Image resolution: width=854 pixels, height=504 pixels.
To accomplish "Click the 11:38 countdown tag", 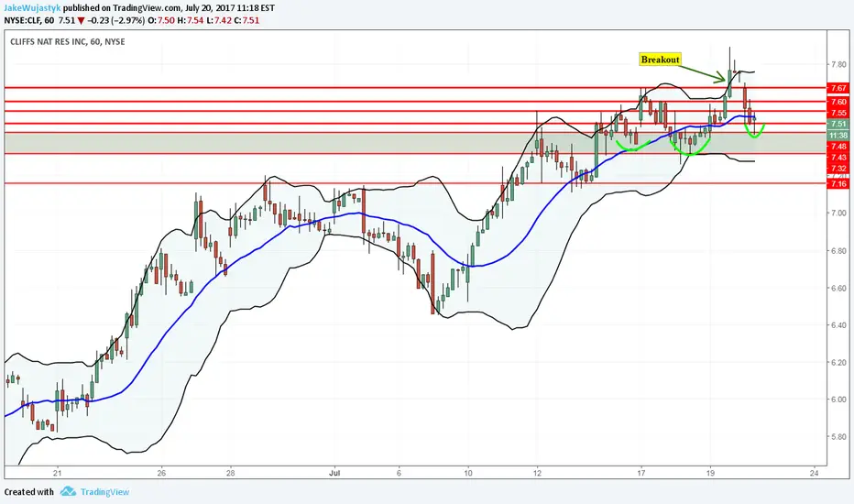I will [838, 135].
